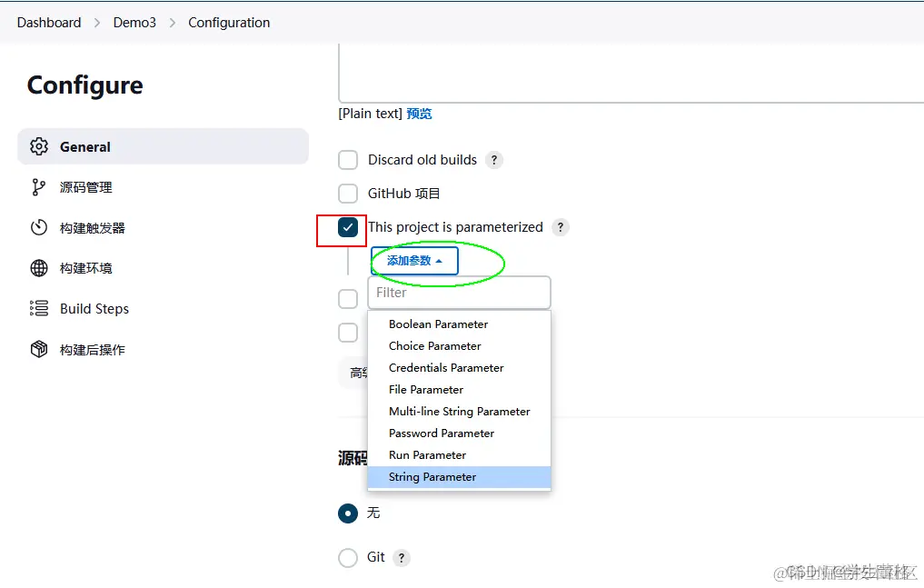Select the 构建触发器 clock icon
The height and width of the screenshot is (588, 924).
tap(39, 227)
